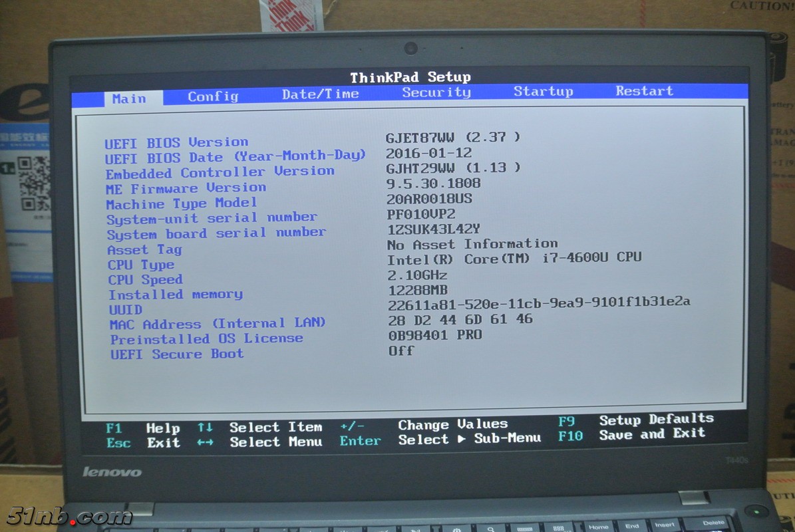Click Enter Select Sub-Menu hint
795x532 pixels.
point(440,440)
